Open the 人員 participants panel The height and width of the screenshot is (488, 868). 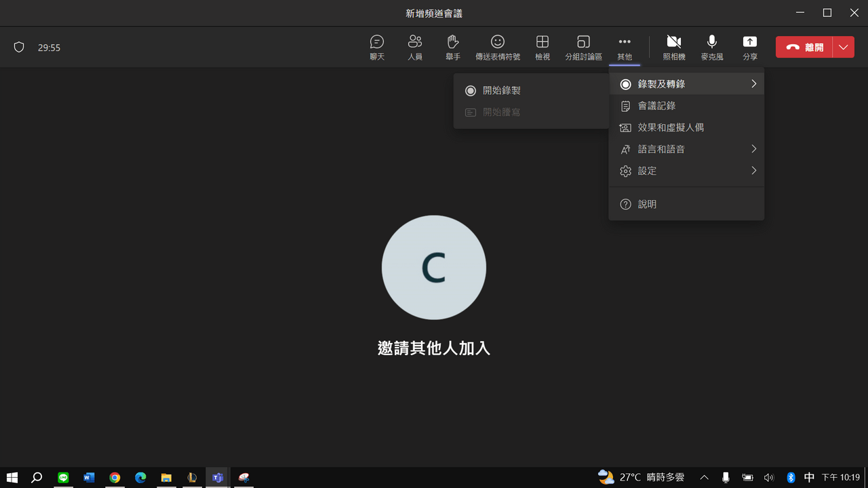tap(415, 47)
